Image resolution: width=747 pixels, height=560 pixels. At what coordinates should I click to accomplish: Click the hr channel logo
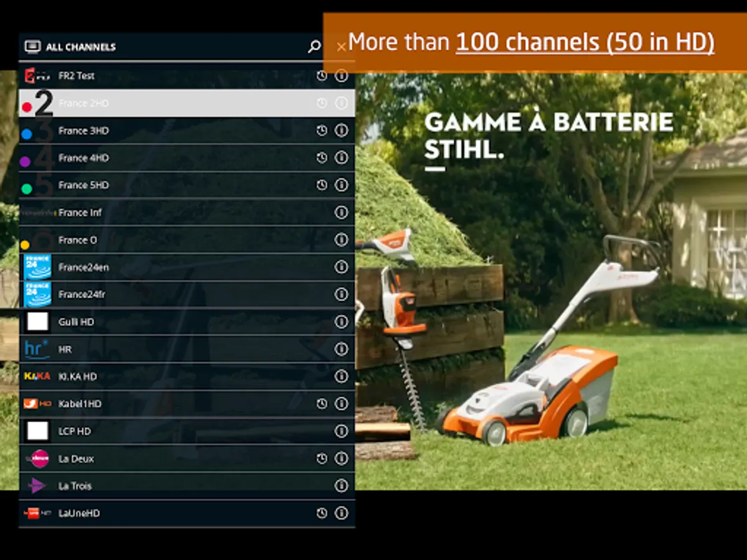37,349
